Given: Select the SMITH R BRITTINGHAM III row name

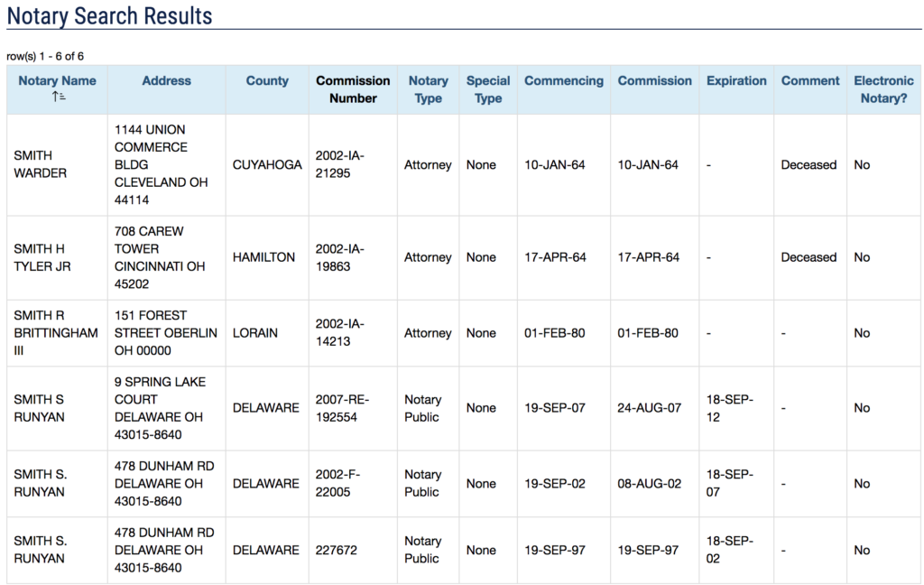Looking at the screenshot, I should tap(56, 333).
